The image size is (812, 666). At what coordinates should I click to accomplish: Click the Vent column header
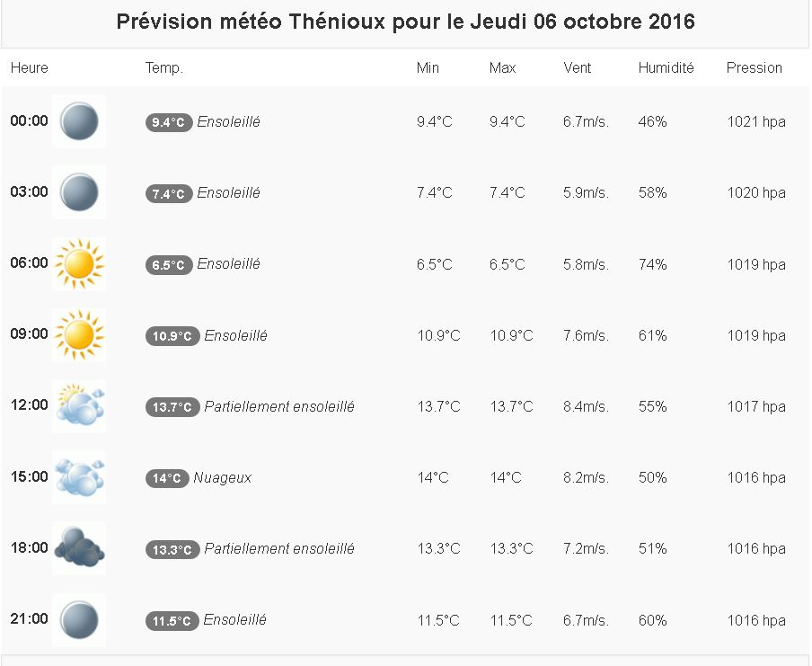click(x=578, y=67)
